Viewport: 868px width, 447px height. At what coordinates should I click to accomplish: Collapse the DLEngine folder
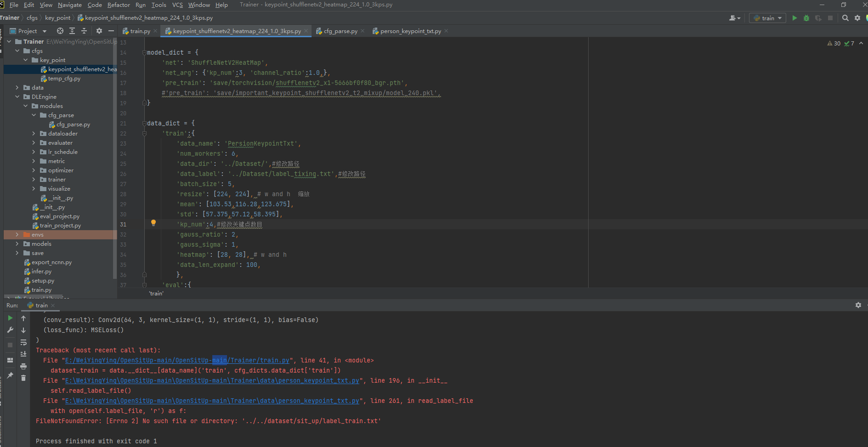[17, 96]
